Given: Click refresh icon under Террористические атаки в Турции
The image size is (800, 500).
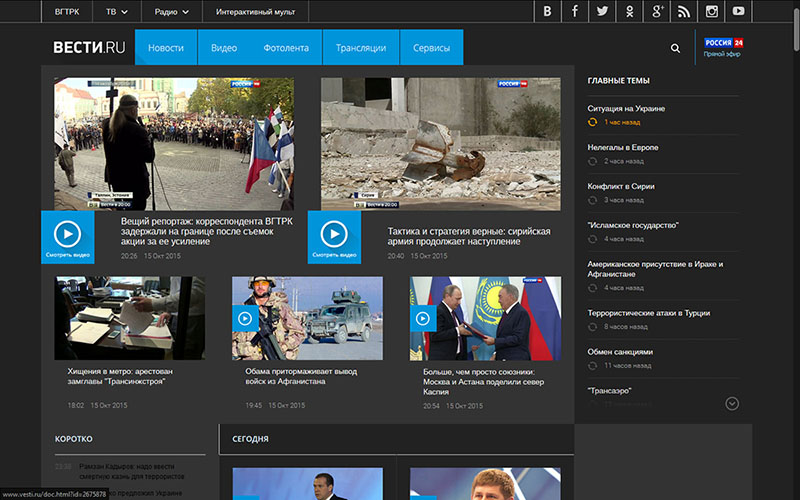Looking at the screenshot, I should pos(592,327).
